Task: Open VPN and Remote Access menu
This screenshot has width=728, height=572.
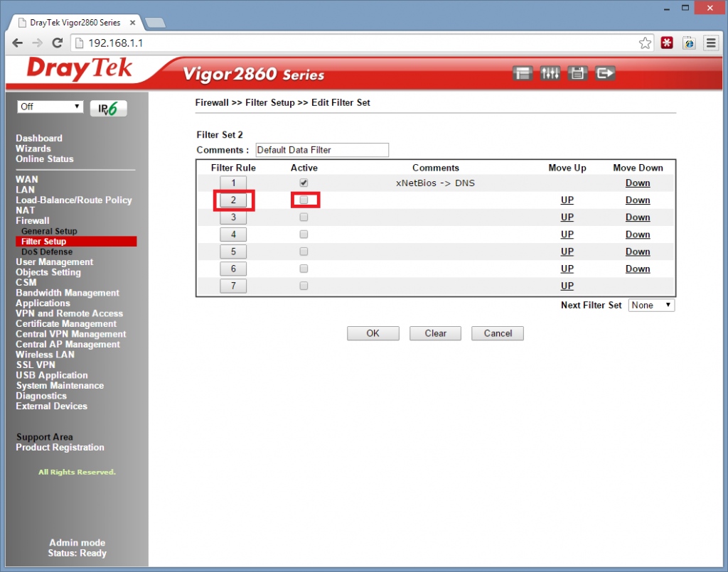Action: 70,313
